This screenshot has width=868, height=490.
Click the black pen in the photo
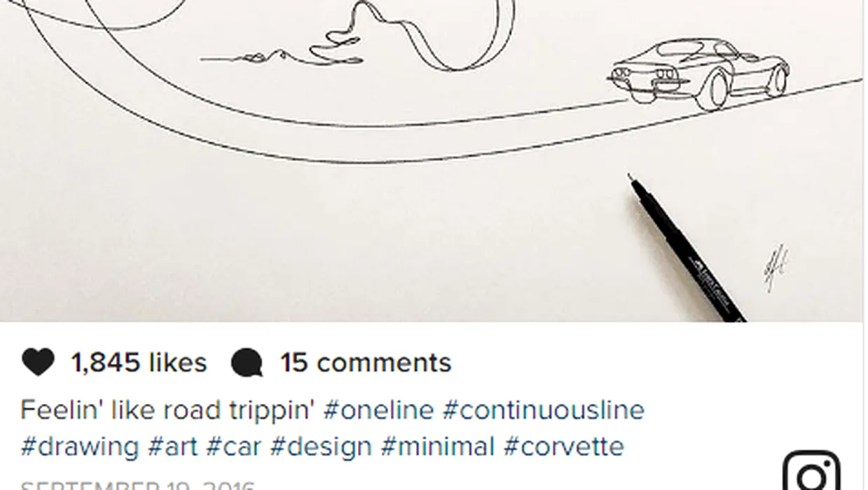687,250
